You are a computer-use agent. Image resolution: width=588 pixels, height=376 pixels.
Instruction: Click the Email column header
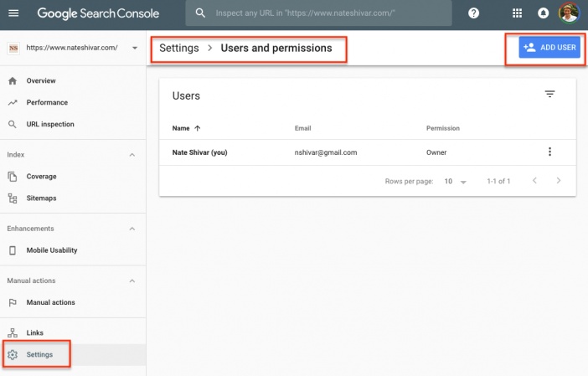(302, 128)
